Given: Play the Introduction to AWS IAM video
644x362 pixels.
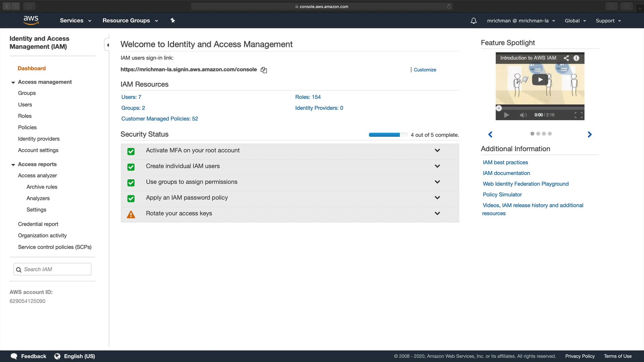Looking at the screenshot, I should click(540, 80).
